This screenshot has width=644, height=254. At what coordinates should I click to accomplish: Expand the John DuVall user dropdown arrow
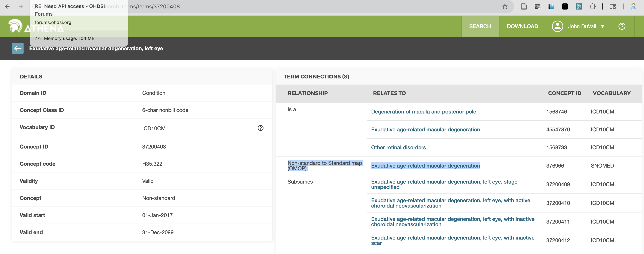pos(603,26)
